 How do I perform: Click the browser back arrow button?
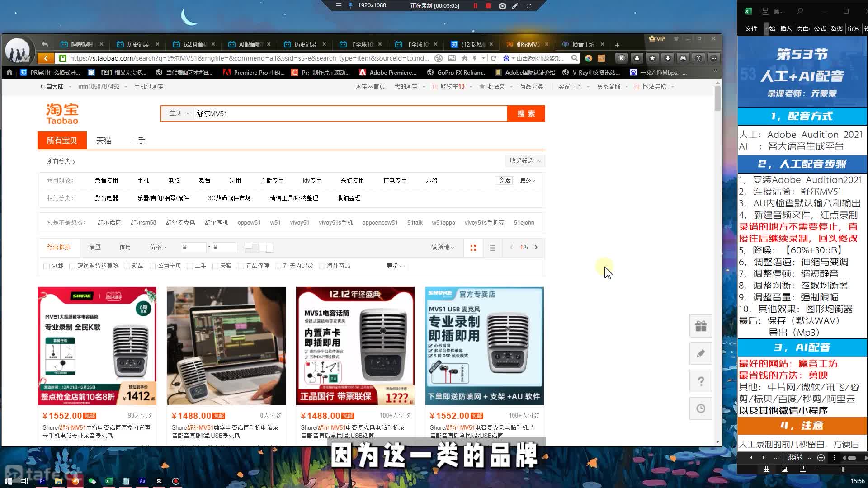pos(46,58)
